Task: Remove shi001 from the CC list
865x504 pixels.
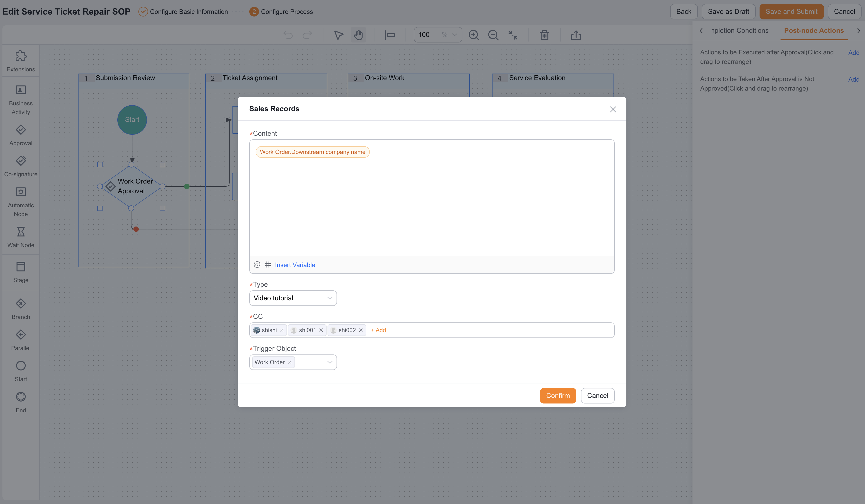Action: [x=321, y=330]
